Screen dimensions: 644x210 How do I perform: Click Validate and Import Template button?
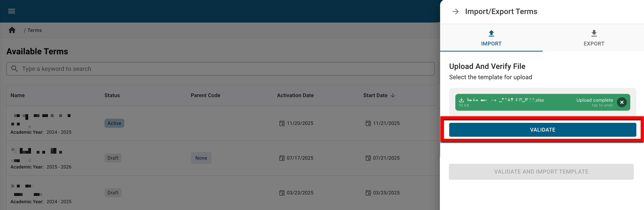click(541, 172)
